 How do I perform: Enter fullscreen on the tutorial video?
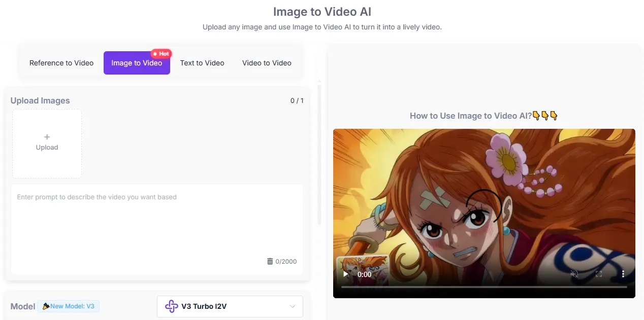coord(599,274)
